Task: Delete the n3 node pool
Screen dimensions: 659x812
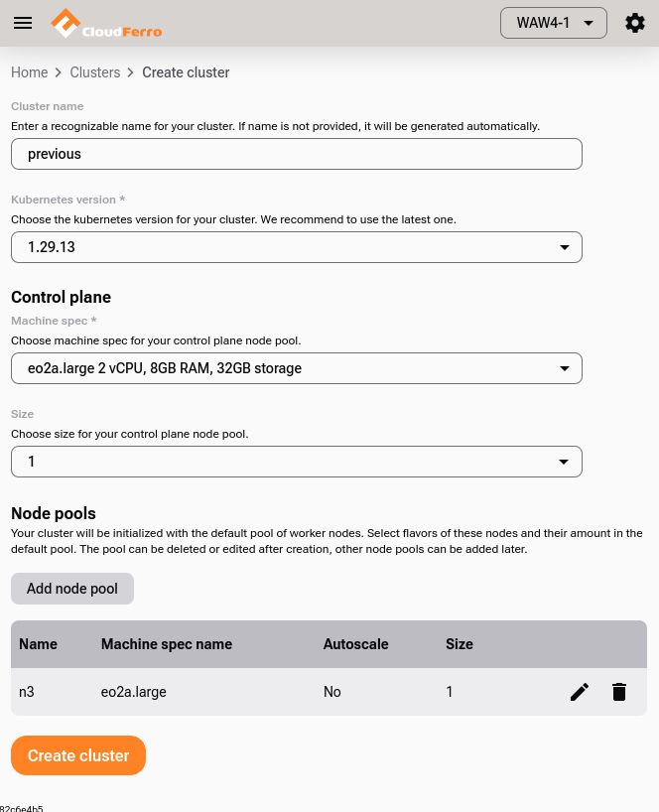Action: click(619, 692)
